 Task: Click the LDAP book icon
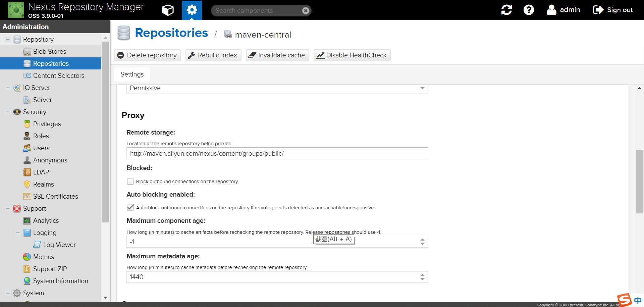pos(27,172)
